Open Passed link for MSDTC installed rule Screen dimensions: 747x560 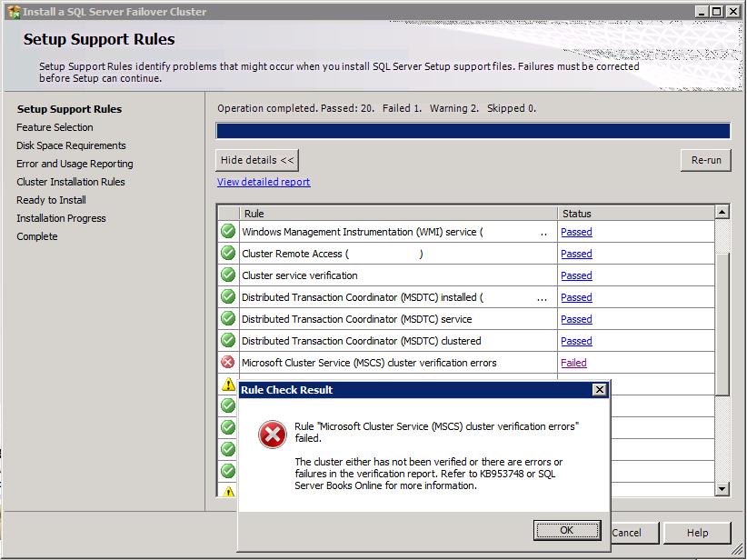click(576, 297)
